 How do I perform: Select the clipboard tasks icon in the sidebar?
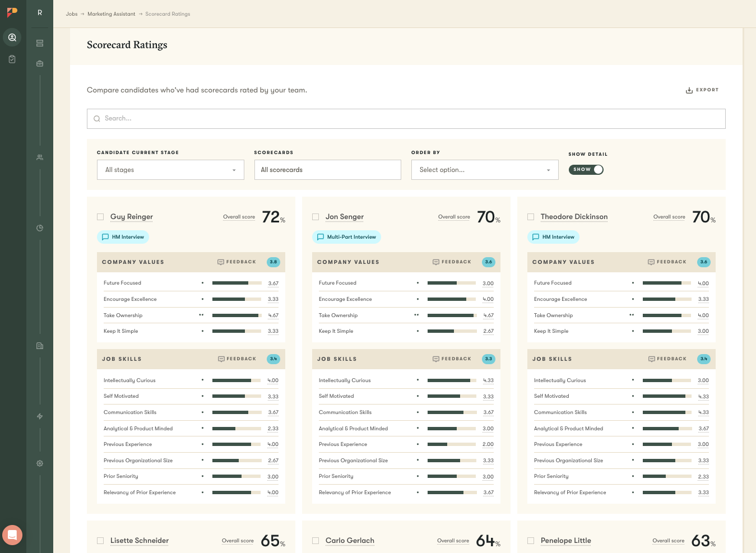(x=12, y=59)
